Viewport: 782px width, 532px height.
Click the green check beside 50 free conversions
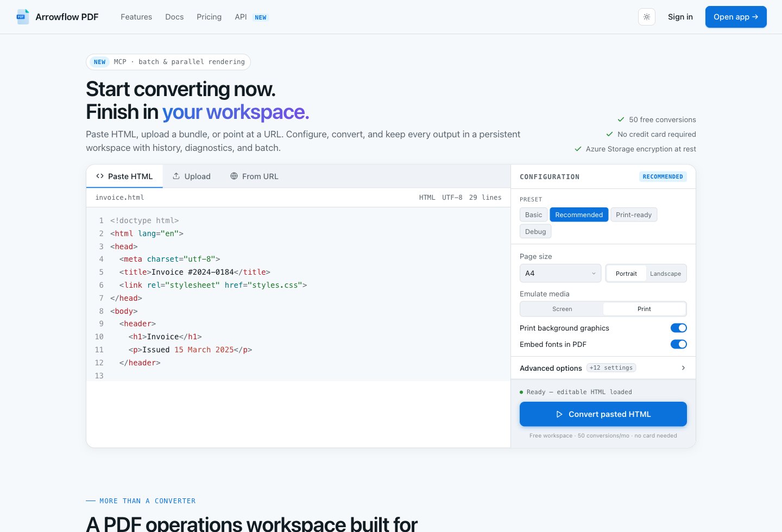[x=621, y=119]
